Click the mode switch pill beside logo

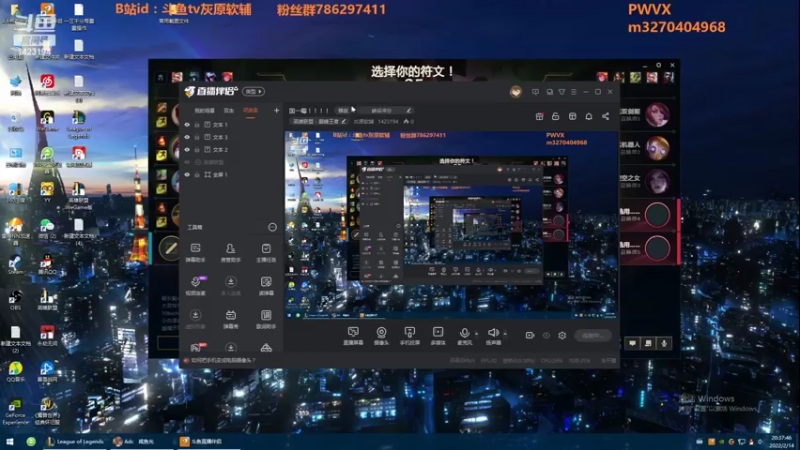[254, 92]
